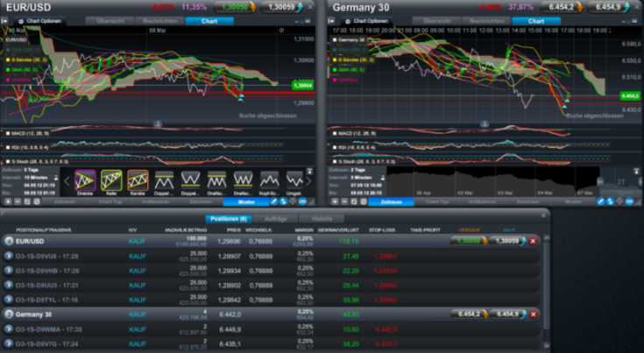Image resolution: width=644 pixels, height=353 pixels.
Task: Zoom in with plus icon on EUR/USD chart
Action: [8, 201]
